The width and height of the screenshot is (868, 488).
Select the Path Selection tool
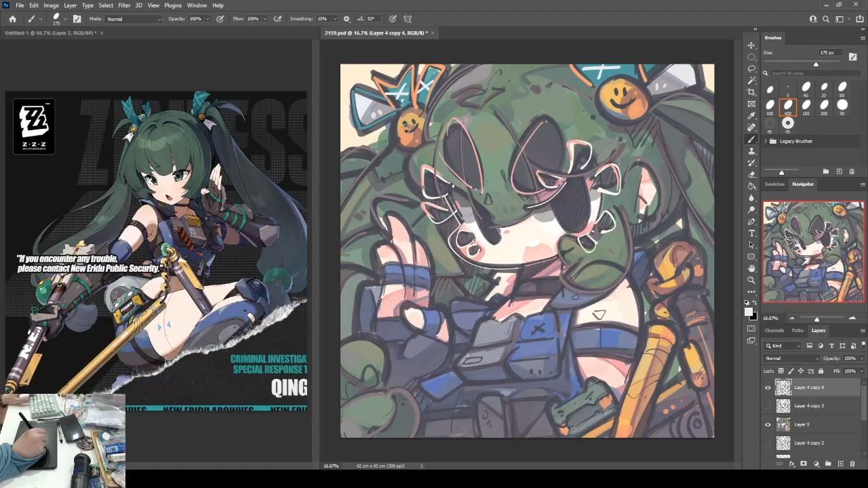point(751,245)
